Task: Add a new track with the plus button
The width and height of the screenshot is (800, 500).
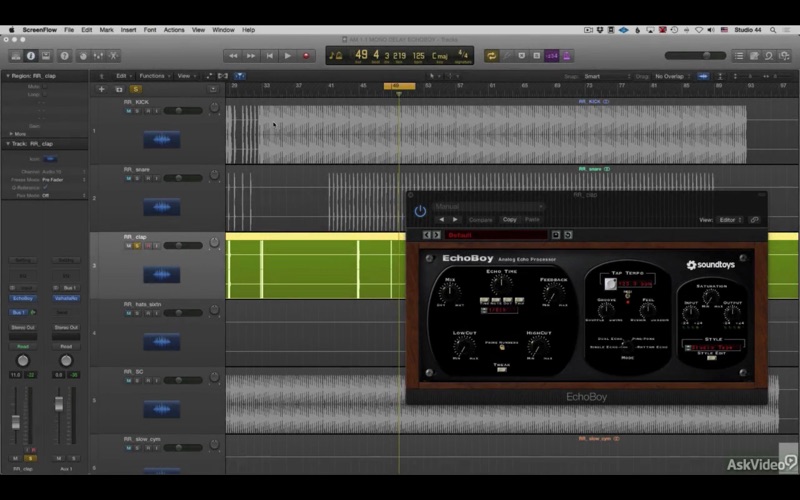Action: pos(102,89)
